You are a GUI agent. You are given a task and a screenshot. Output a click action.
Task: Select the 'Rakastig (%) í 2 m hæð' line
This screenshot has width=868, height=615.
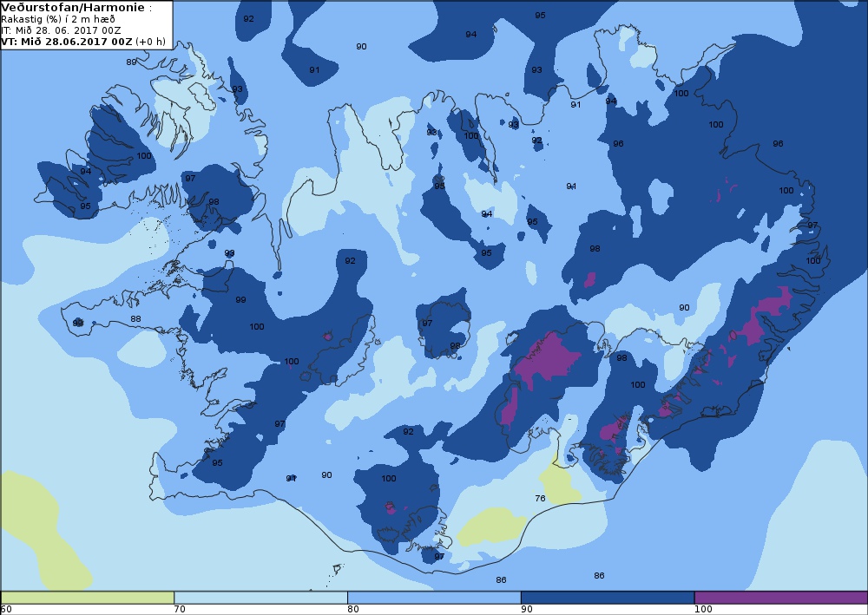click(58, 19)
